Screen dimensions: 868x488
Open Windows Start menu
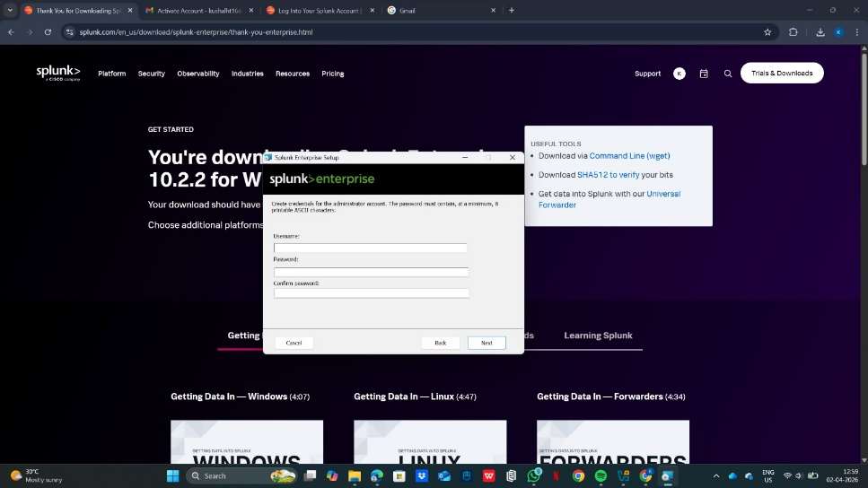[172, 475]
